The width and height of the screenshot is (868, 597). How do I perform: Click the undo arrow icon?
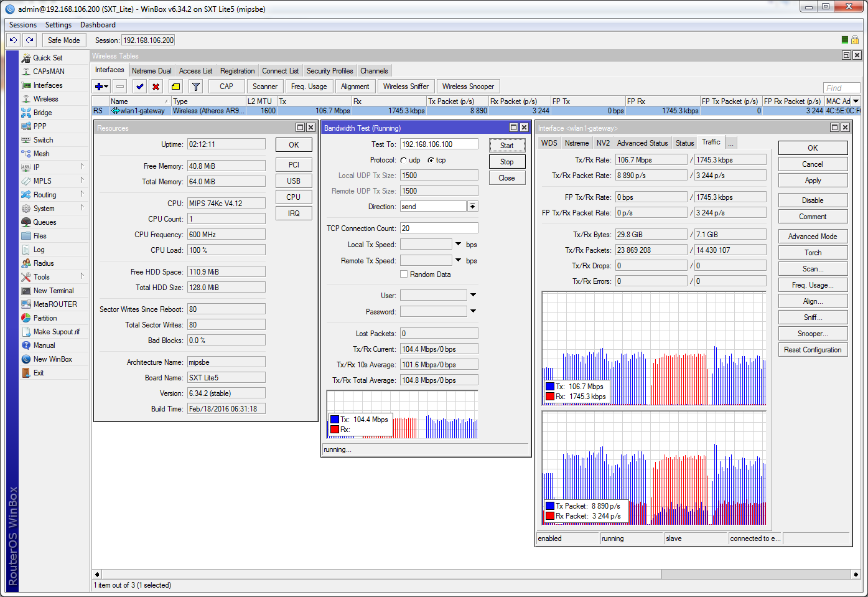tap(13, 40)
